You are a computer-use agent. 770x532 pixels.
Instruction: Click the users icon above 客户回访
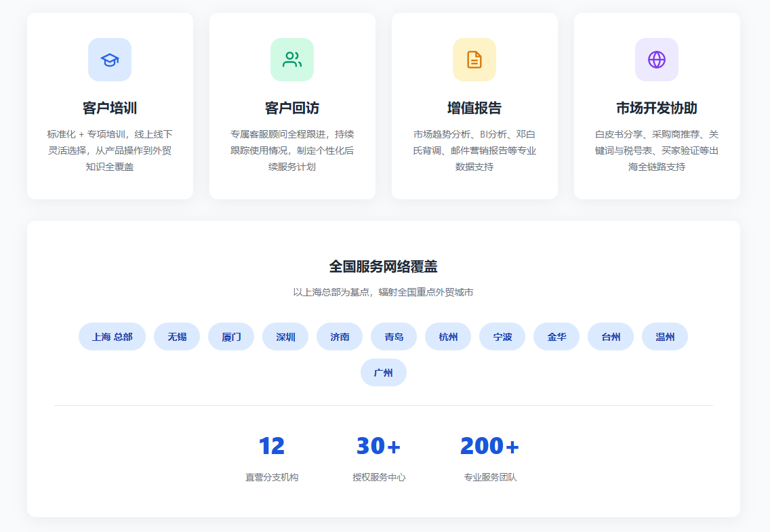tap(292, 60)
